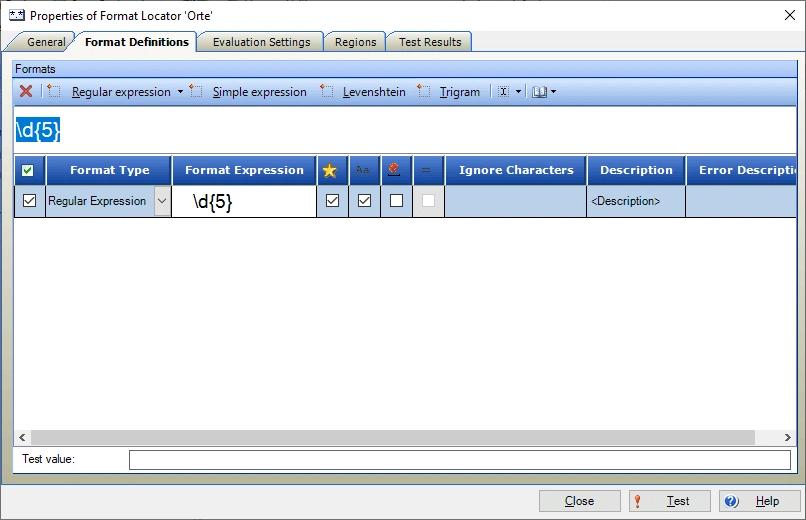The width and height of the screenshot is (806, 520).
Task: Click the Aa case-sensitivity column header
Action: [362, 171]
